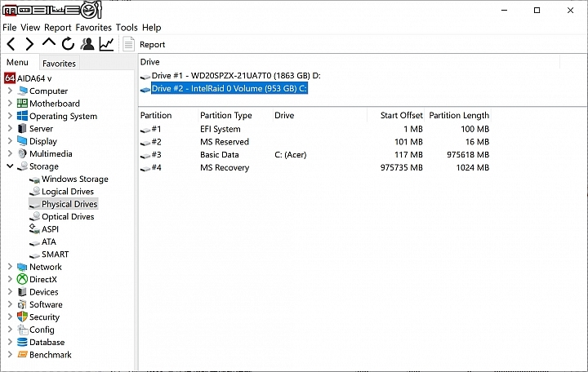Click the Report page icon in toolbar
588x372 pixels.
pyautogui.click(x=129, y=44)
